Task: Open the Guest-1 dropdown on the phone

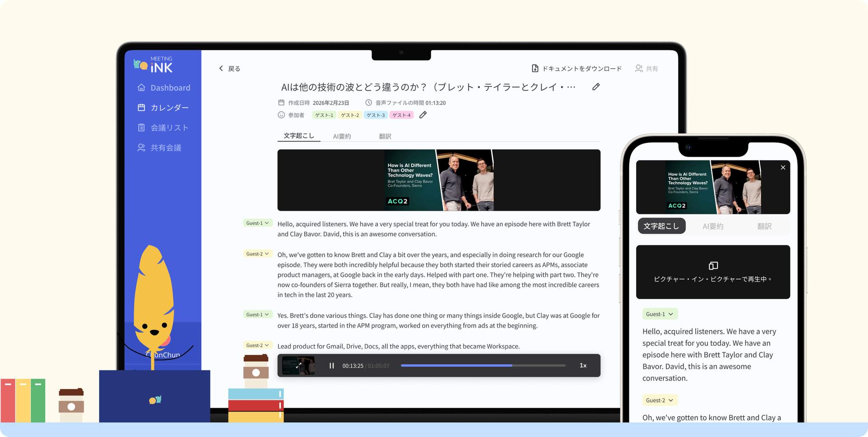Action: [x=659, y=314]
